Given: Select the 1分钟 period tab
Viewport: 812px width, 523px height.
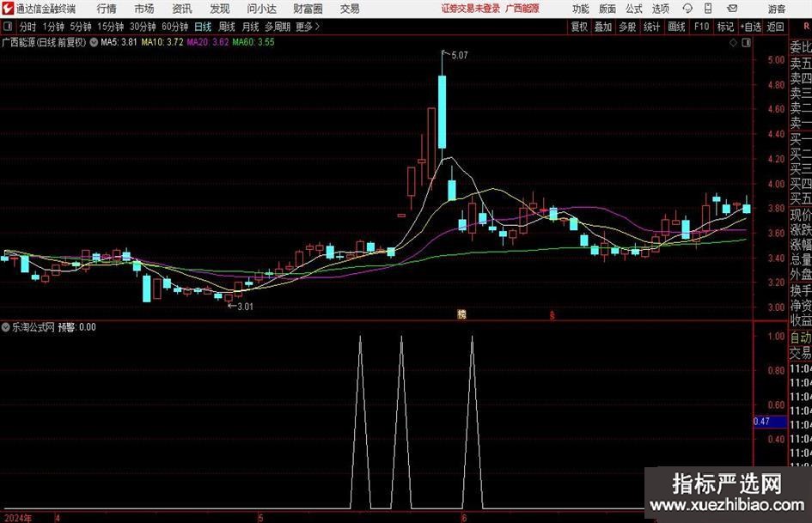Looking at the screenshot, I should click(53, 27).
